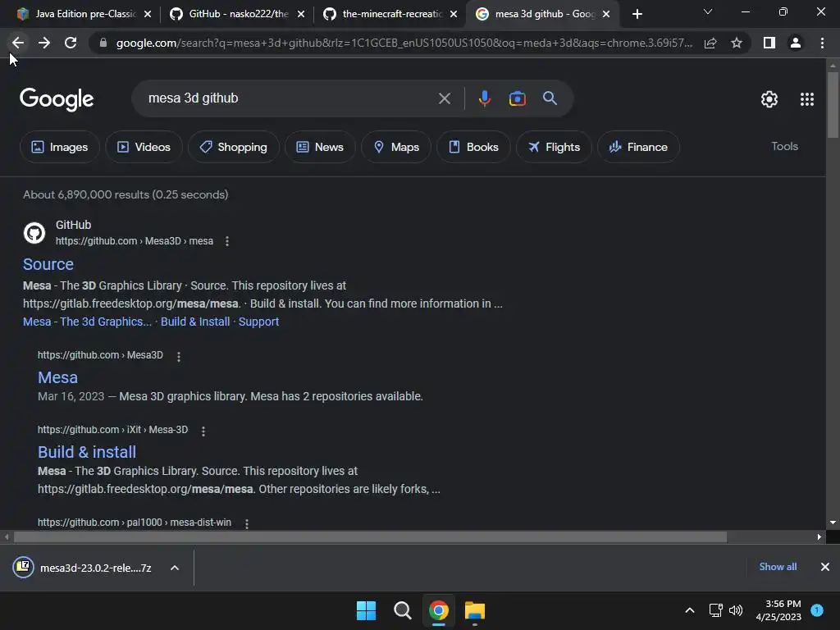Click the magnifier search button
Image resolution: width=840 pixels, height=630 pixels.
coord(550,98)
